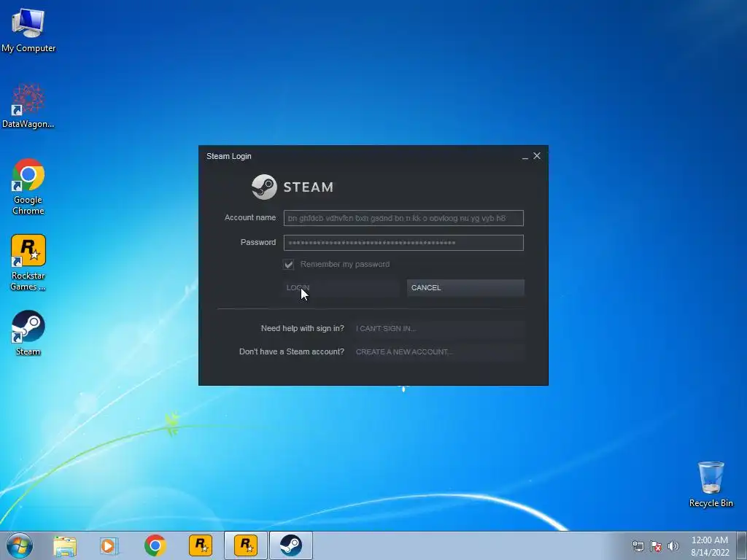
Task: Close the Steam Login window
Action: (537, 156)
